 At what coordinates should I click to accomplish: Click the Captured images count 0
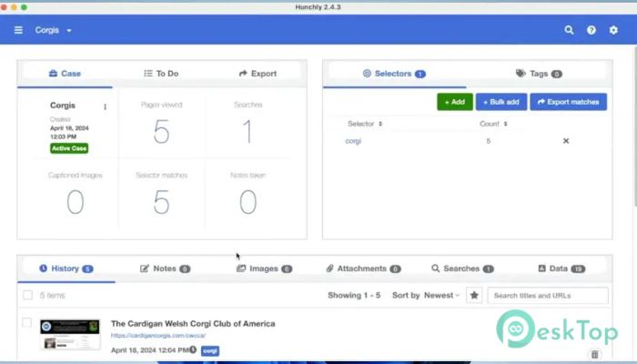click(76, 202)
